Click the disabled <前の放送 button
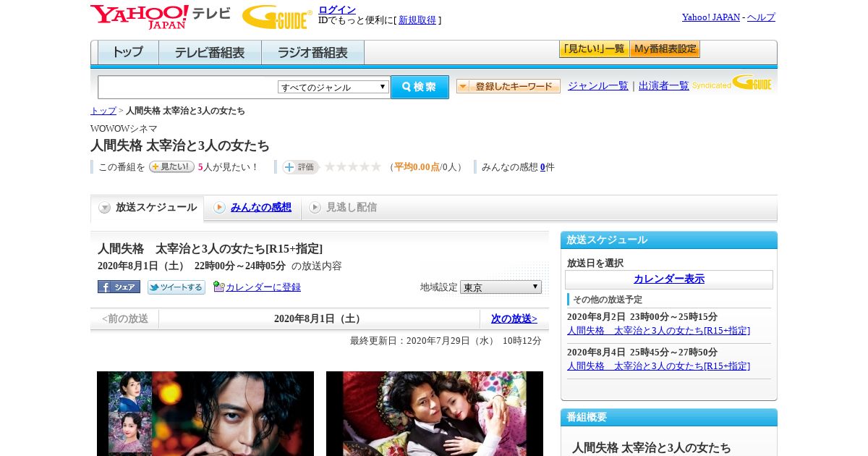The height and width of the screenshot is (456, 868). (125, 318)
